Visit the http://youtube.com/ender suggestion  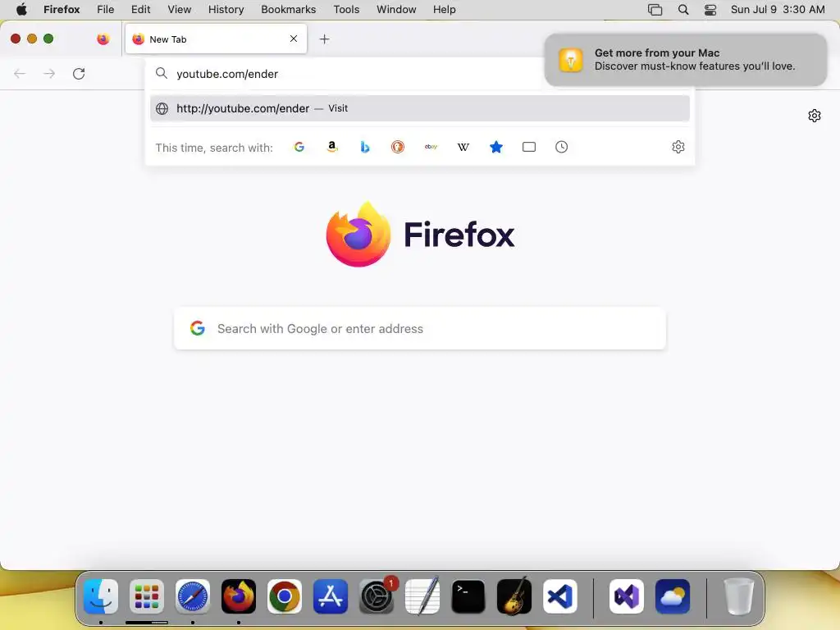419,108
